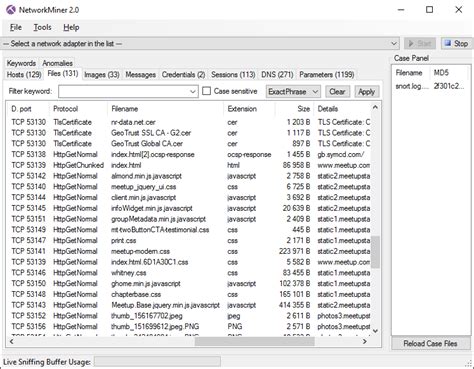This screenshot has height=369, width=474.
Task: Select the thumb_151699612.jpeg.PNG row
Action: (x=189, y=326)
